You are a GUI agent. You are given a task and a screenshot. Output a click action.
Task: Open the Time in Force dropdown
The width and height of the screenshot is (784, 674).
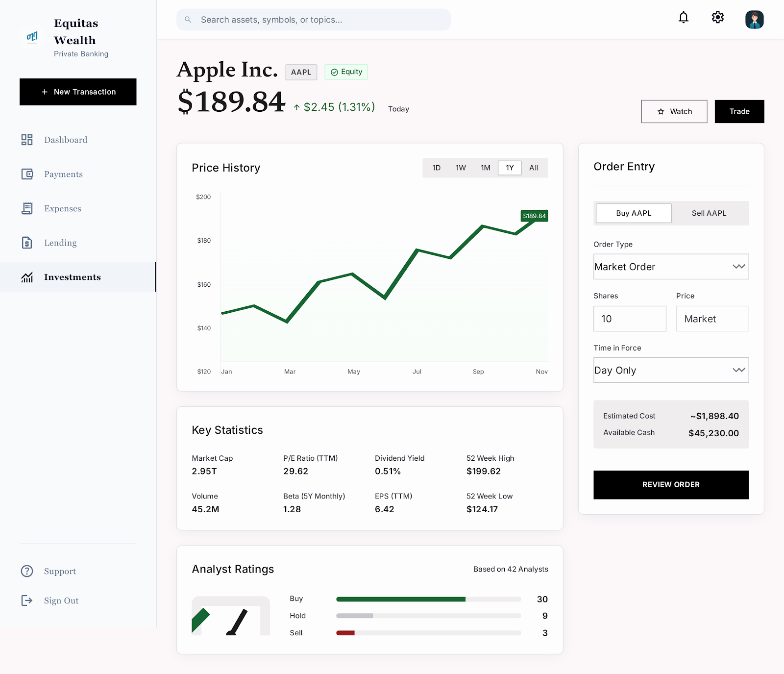[x=671, y=370]
